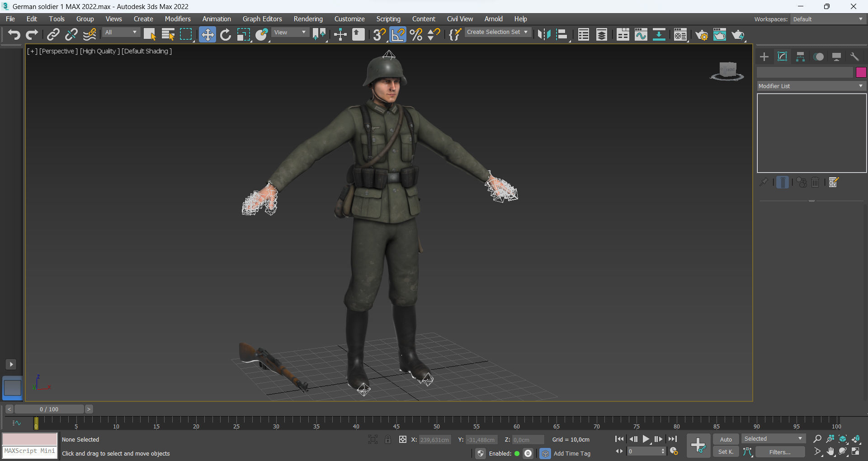868x461 pixels.
Task: Click the Mirror tool icon
Action: click(x=544, y=34)
